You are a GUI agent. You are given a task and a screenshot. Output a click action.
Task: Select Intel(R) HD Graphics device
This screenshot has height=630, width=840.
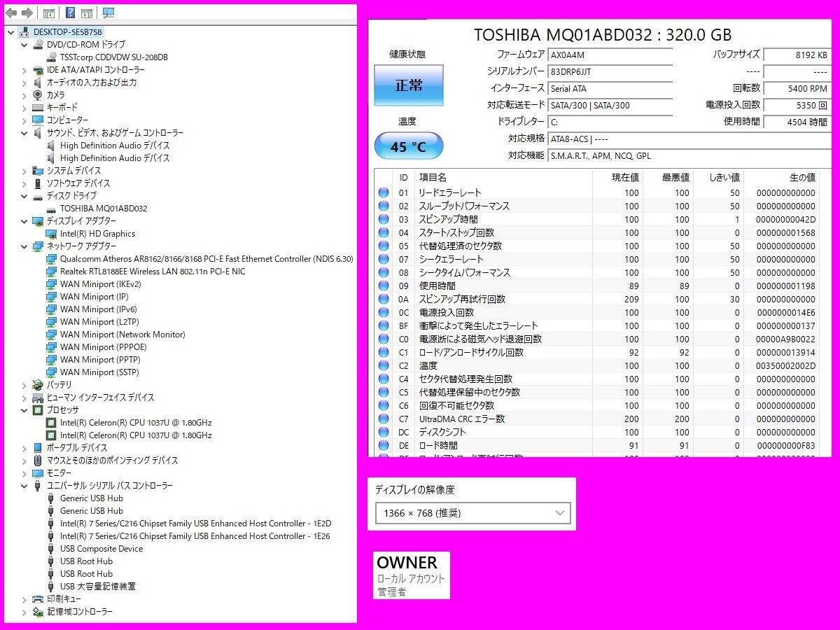tap(97, 233)
